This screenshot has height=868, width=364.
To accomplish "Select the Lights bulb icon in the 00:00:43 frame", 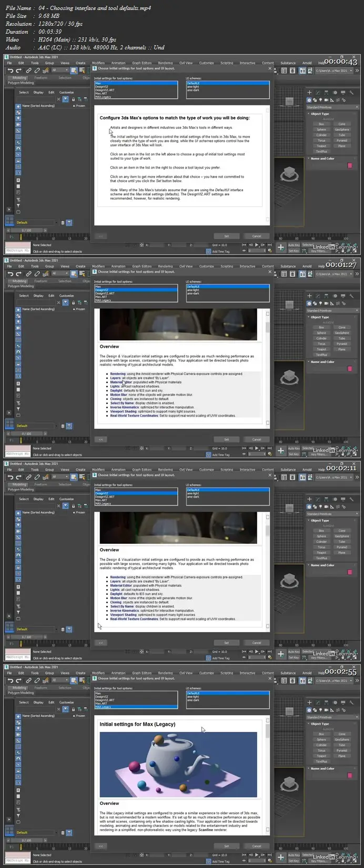I will click(320, 100).
